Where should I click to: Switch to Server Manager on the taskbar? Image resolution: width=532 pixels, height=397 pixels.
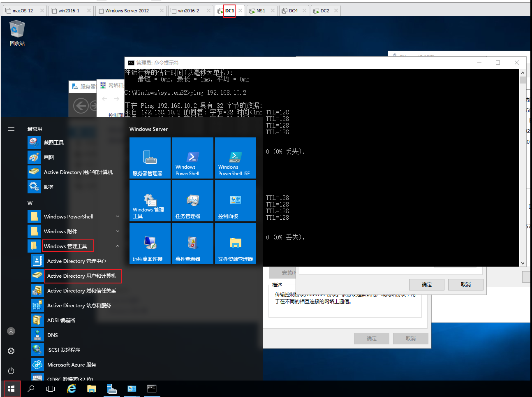click(x=111, y=389)
